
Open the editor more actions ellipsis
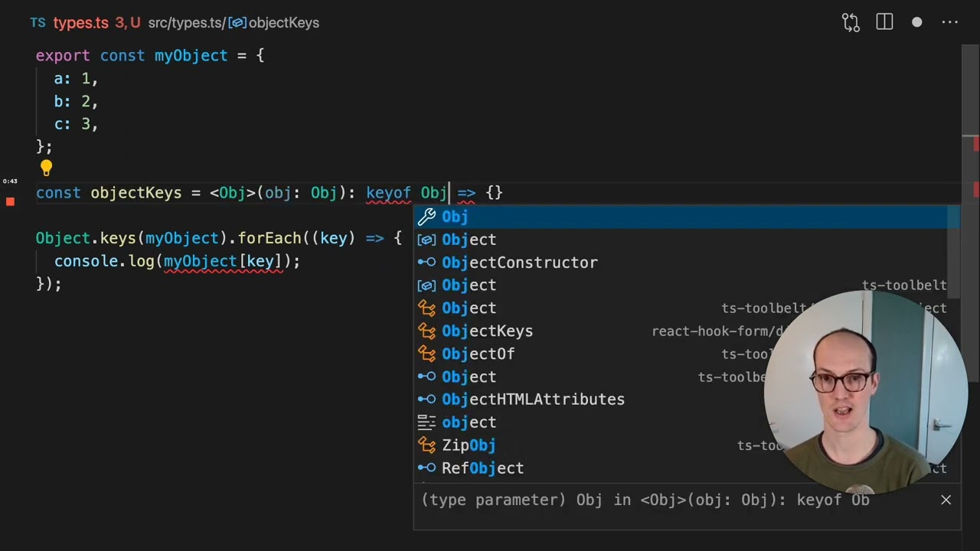(949, 22)
